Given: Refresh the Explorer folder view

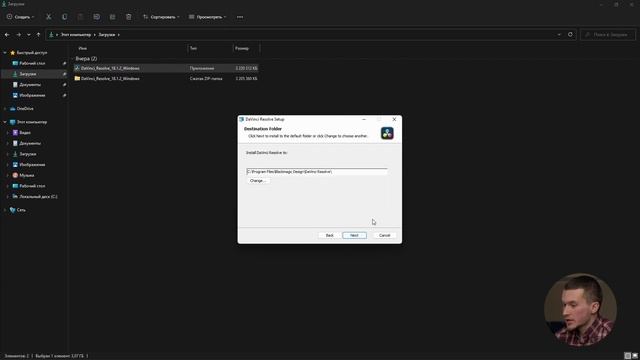Looking at the screenshot, I should click(570, 35).
